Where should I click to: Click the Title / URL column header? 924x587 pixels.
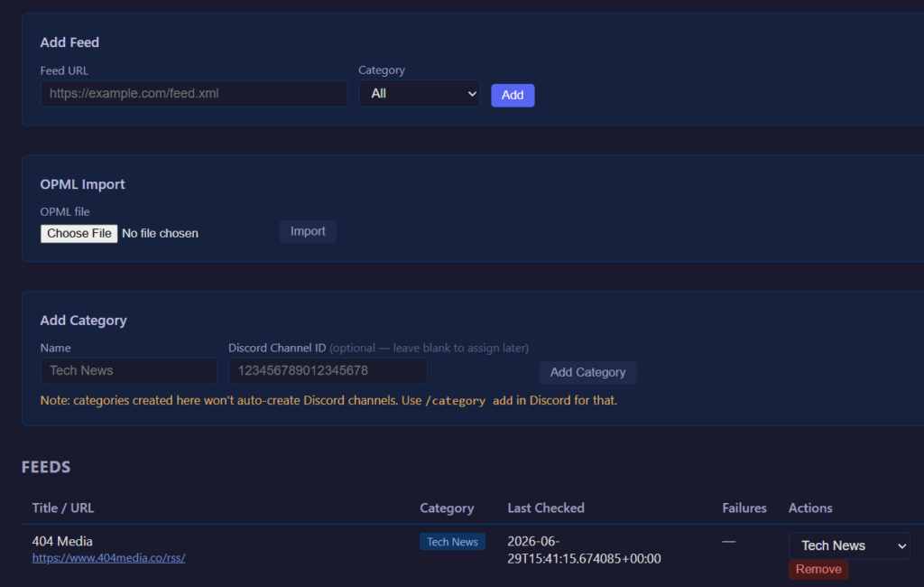point(63,508)
